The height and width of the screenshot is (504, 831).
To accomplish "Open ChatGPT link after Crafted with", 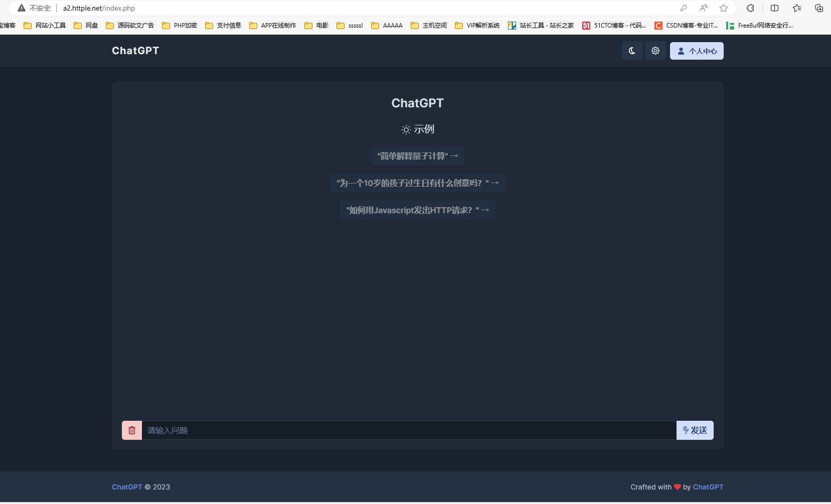I will tap(708, 487).
